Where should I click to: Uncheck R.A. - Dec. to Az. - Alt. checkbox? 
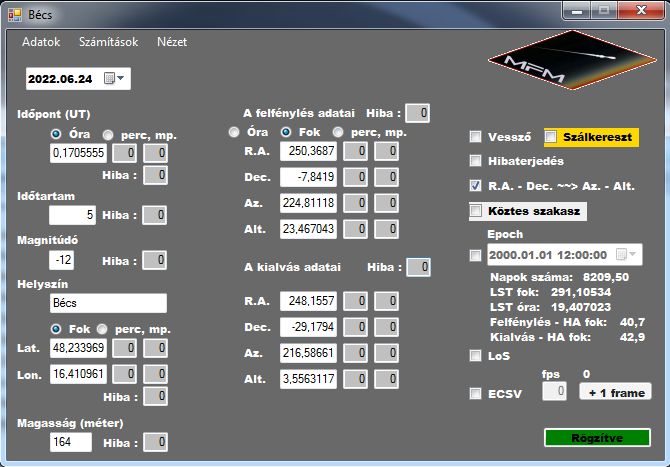[x=475, y=185]
